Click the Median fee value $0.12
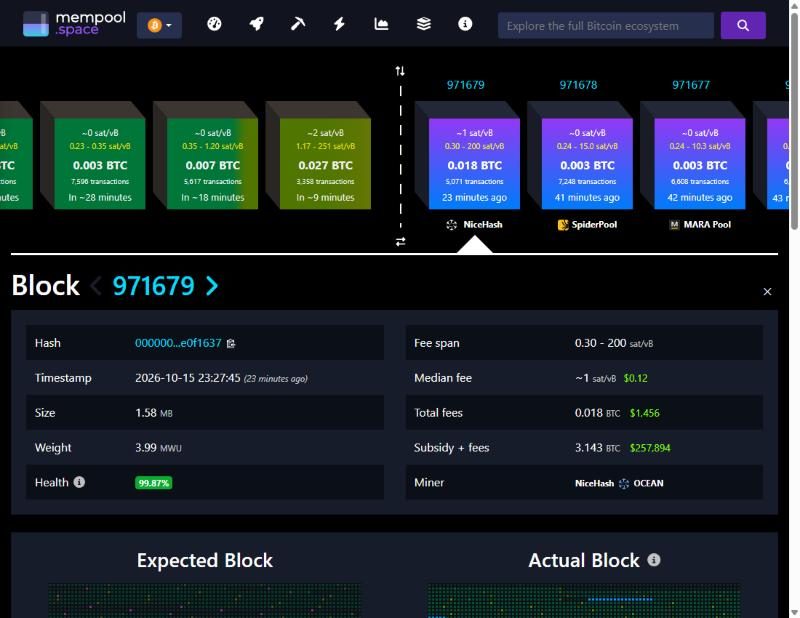This screenshot has height=618, width=800. pyautogui.click(x=636, y=378)
